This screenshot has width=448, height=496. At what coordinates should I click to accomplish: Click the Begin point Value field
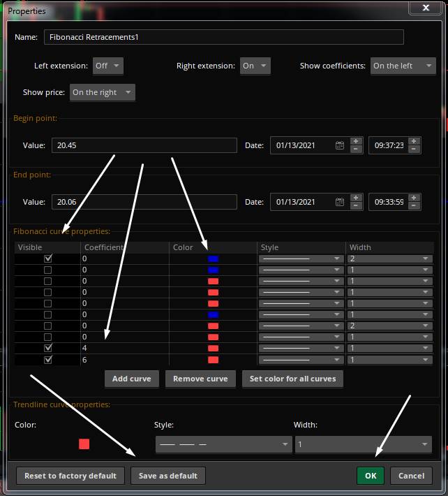tap(144, 145)
